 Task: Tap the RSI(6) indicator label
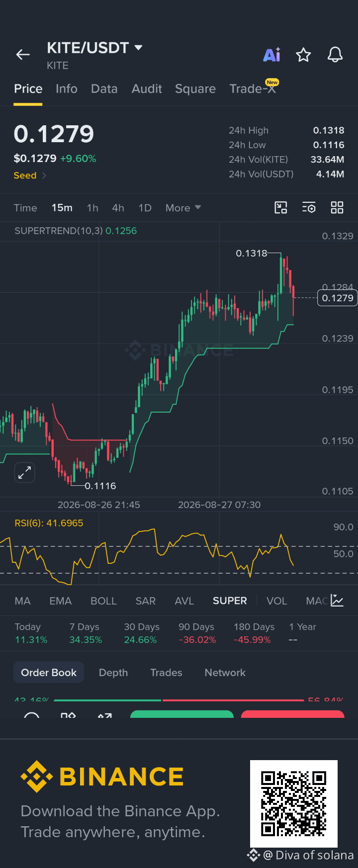coord(49,523)
